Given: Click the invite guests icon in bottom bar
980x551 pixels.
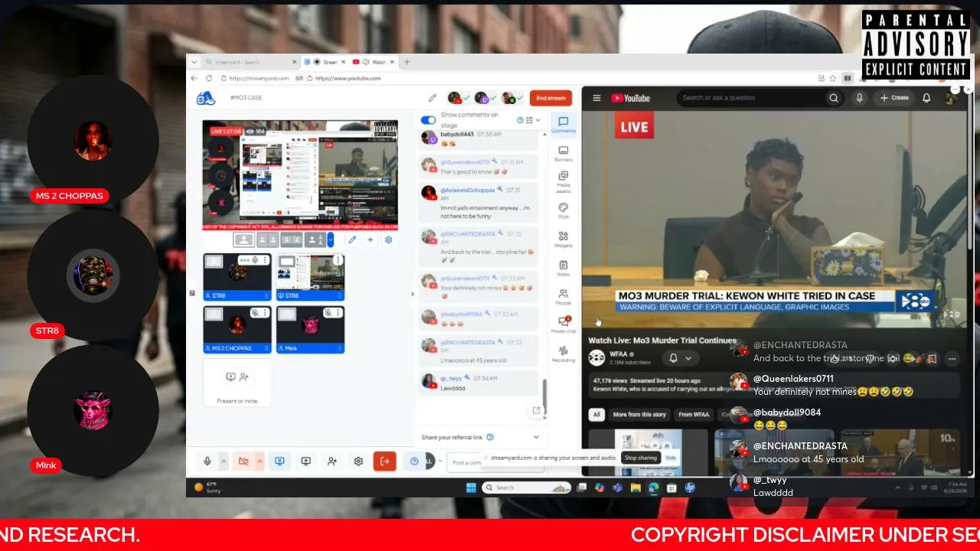Looking at the screenshot, I should point(332,461).
